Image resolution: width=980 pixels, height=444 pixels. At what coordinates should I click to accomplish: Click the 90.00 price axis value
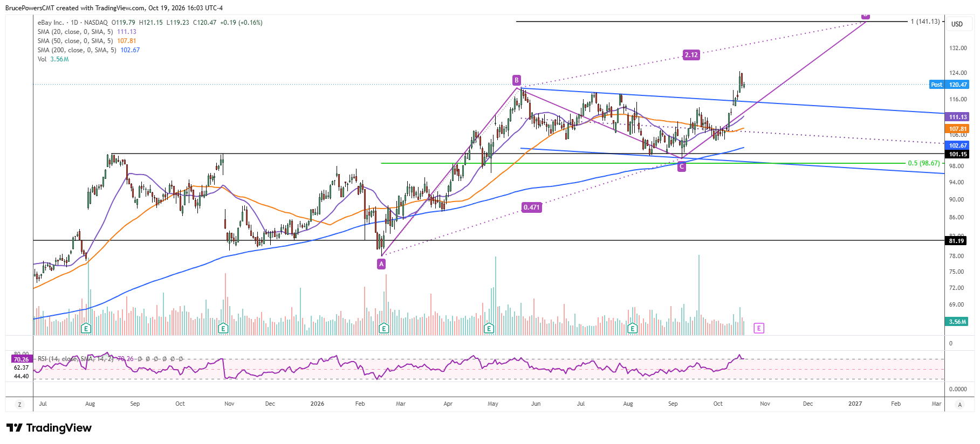coord(956,199)
